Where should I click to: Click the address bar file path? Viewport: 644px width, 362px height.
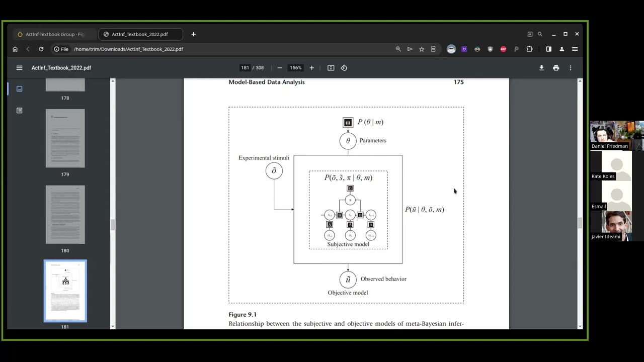click(128, 49)
